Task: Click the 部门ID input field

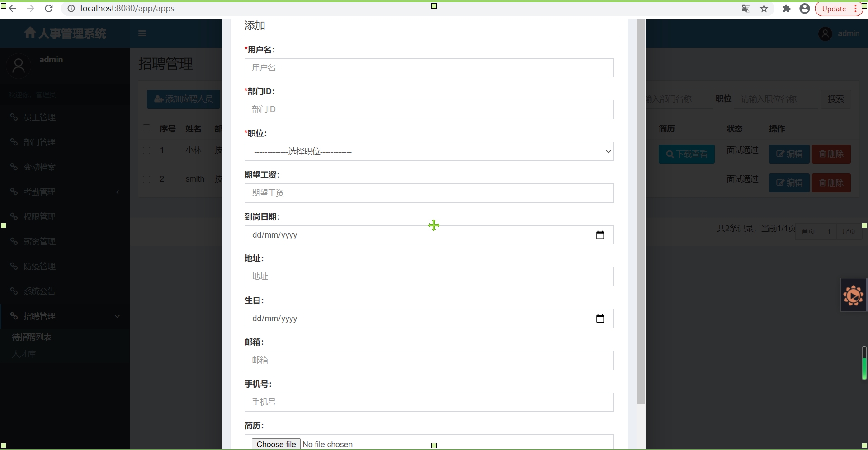Action: [x=429, y=109]
